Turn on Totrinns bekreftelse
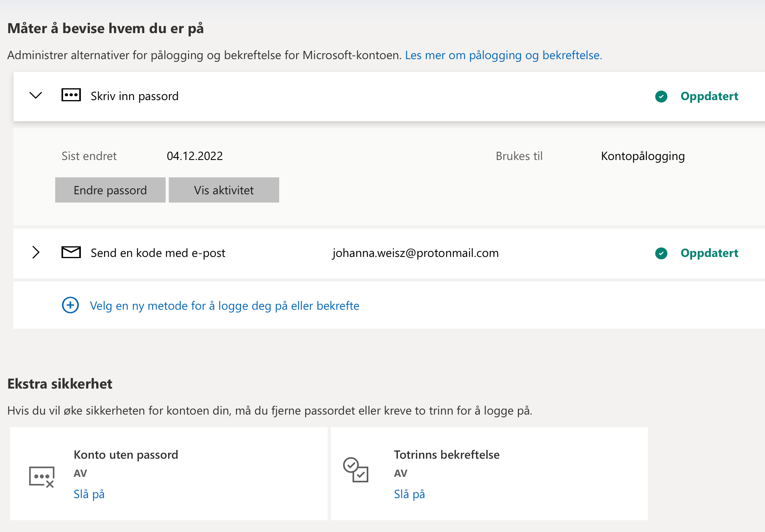Screen dimensions: 765x532 pos(409,494)
